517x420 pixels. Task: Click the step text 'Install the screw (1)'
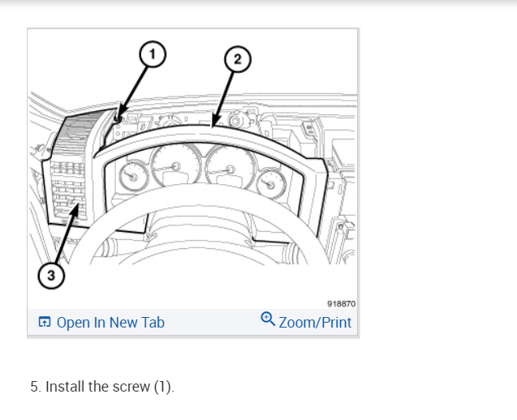[110, 387]
